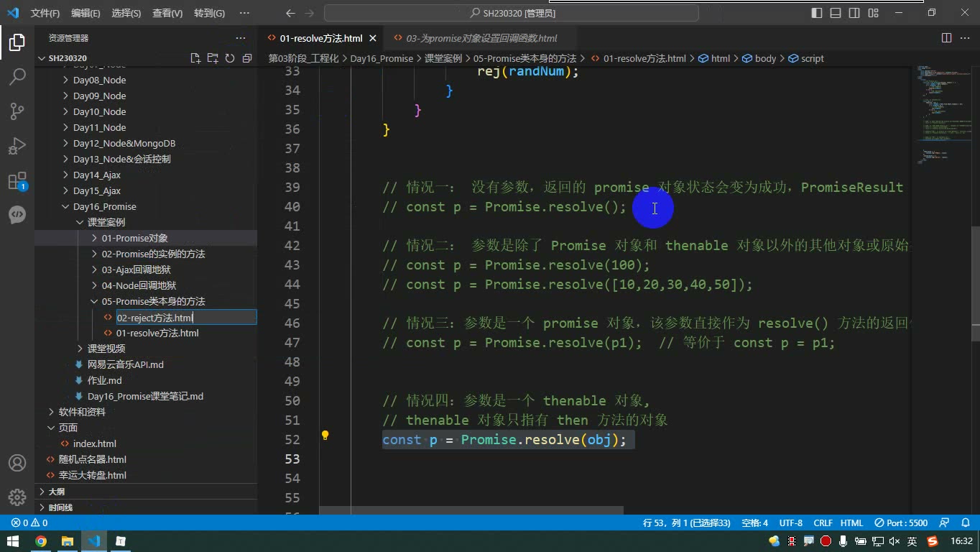Open the Search view in activity bar
Screen dimensions: 980x552
[17, 77]
